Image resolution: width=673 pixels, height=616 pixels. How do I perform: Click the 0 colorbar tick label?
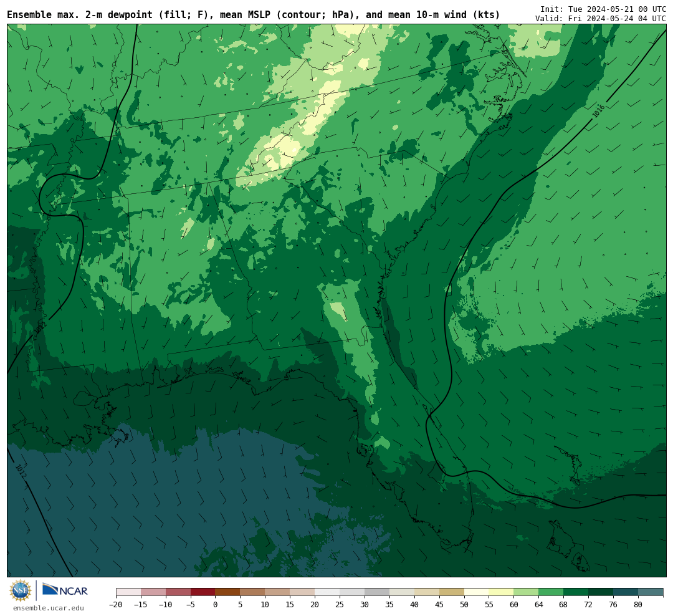[x=216, y=605]
